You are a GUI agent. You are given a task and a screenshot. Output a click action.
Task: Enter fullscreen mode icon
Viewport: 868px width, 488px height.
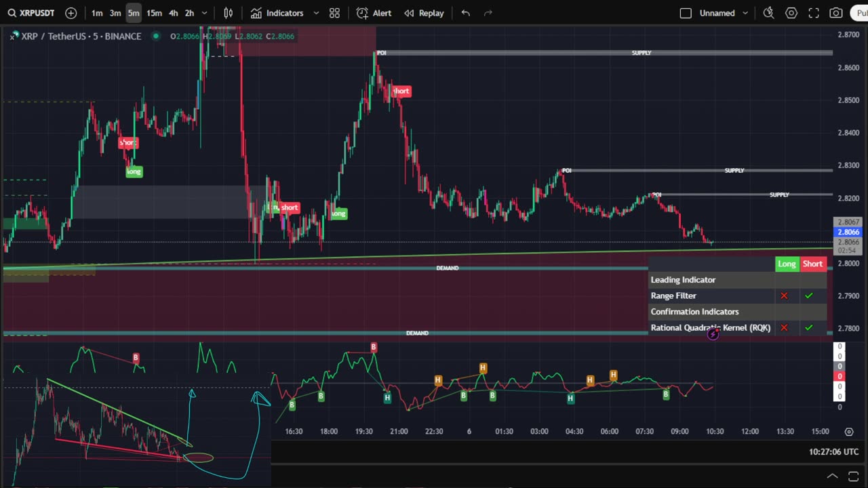tap(814, 13)
